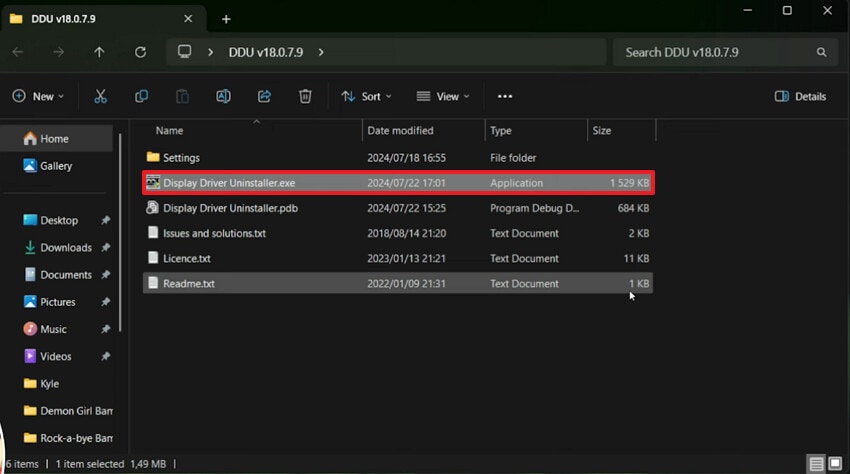This screenshot has height=474, width=850.
Task: Click the Copy icon in toolbar
Action: [141, 97]
